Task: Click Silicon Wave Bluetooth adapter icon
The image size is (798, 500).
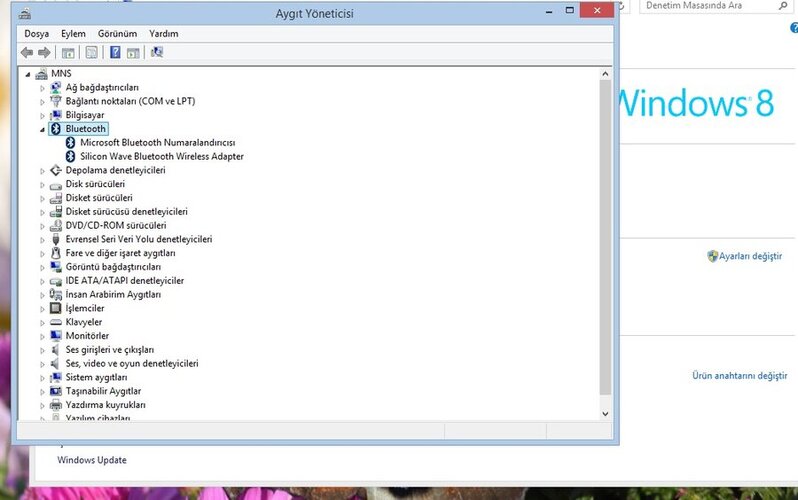Action: pos(71,156)
